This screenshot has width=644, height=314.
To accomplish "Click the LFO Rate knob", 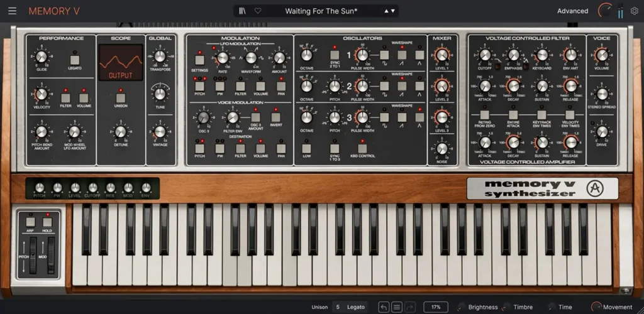I will (223, 58).
